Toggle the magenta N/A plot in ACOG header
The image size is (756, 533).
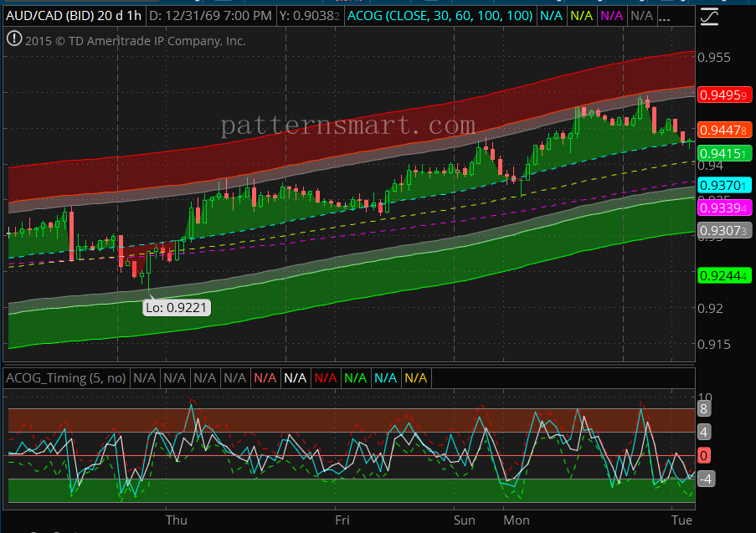pyautogui.click(x=611, y=16)
